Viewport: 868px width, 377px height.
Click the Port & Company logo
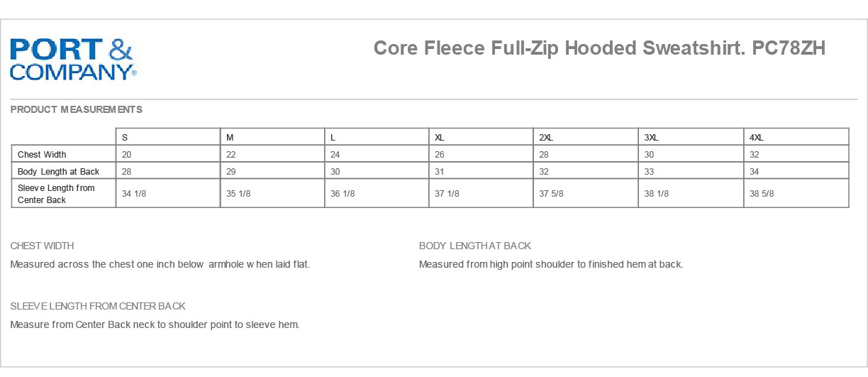[72, 59]
